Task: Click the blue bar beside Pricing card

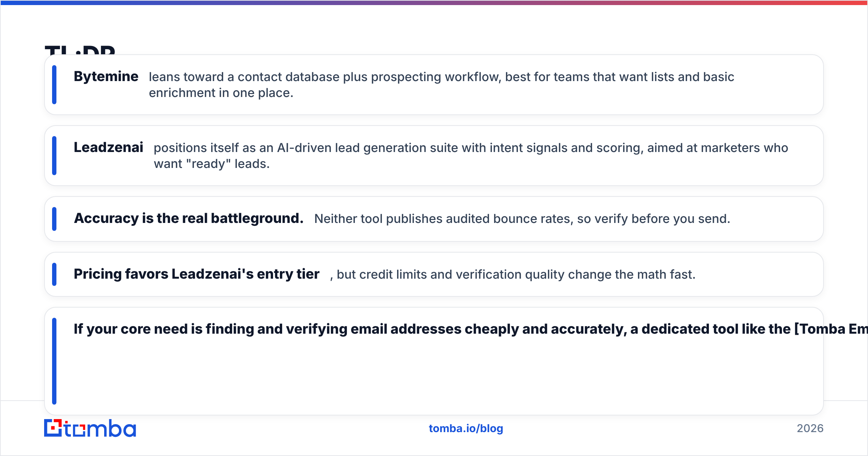Action: tap(54, 274)
